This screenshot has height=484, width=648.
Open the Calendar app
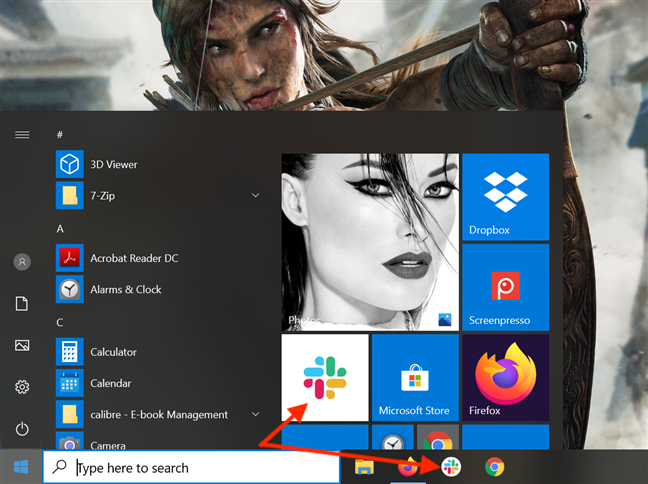tap(159, 383)
